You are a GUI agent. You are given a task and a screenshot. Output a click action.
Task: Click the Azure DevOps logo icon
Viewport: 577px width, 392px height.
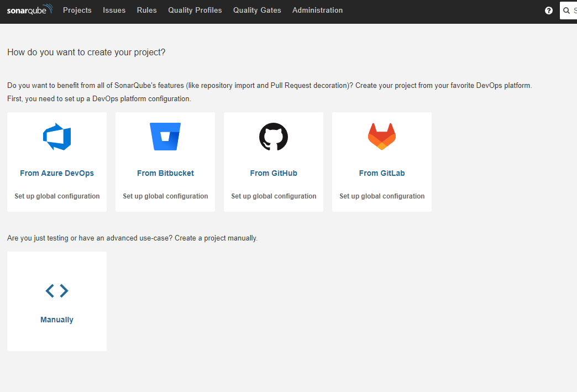click(x=57, y=137)
